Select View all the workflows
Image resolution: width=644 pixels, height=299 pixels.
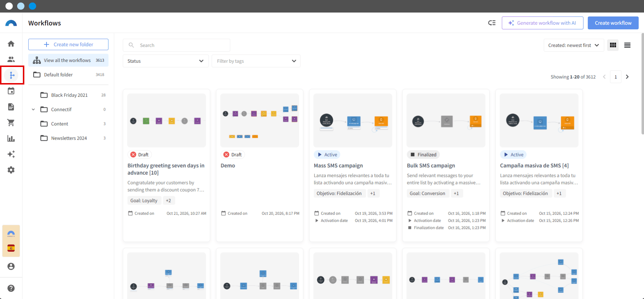(x=68, y=61)
